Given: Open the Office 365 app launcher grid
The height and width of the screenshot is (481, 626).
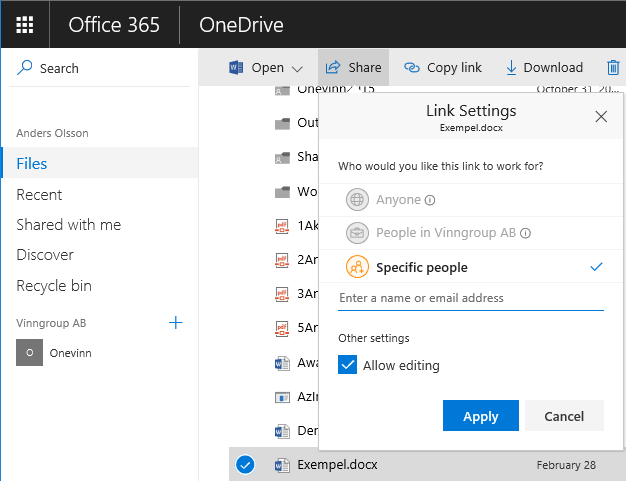Looking at the screenshot, I should tap(25, 25).
